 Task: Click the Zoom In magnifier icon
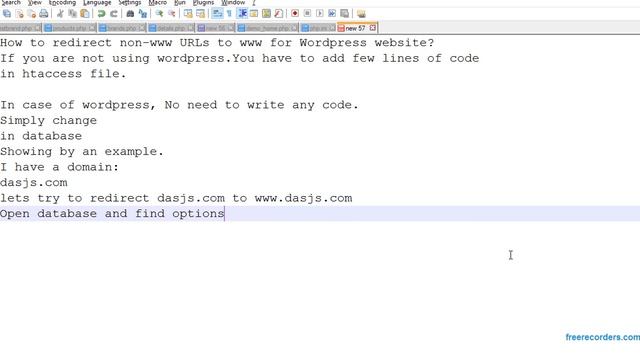pyautogui.click(x=159, y=14)
